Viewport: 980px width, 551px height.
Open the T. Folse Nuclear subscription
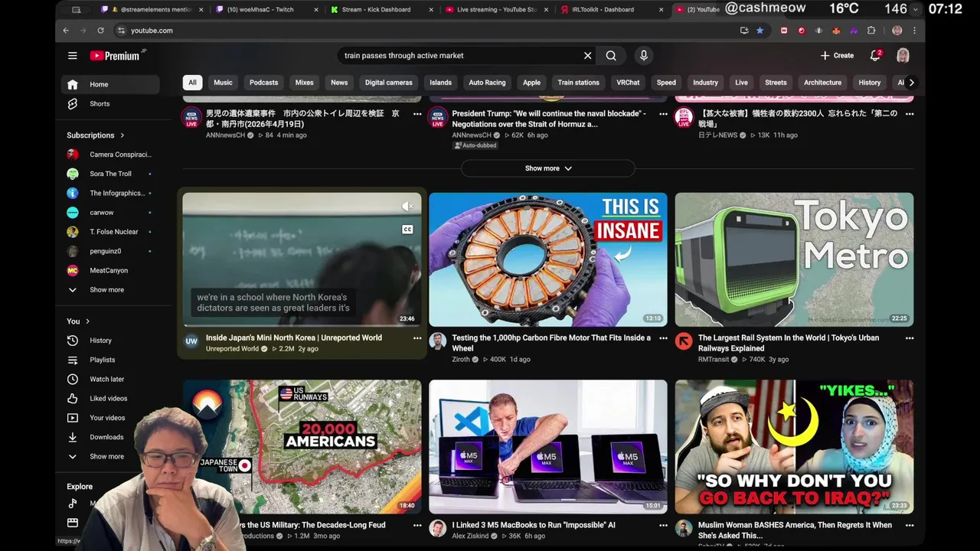tap(110, 231)
